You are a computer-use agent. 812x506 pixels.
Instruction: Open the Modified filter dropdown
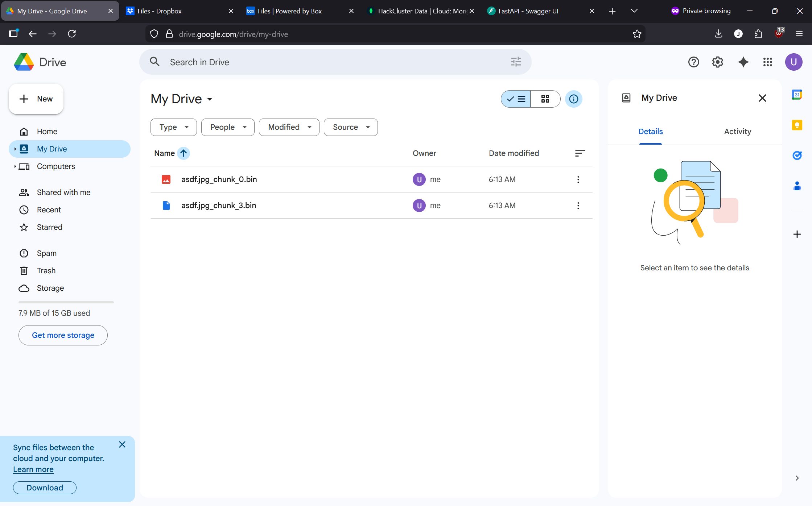coord(289,127)
